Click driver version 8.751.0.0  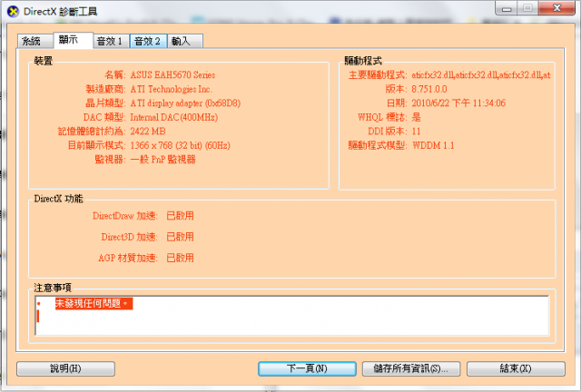click(429, 89)
